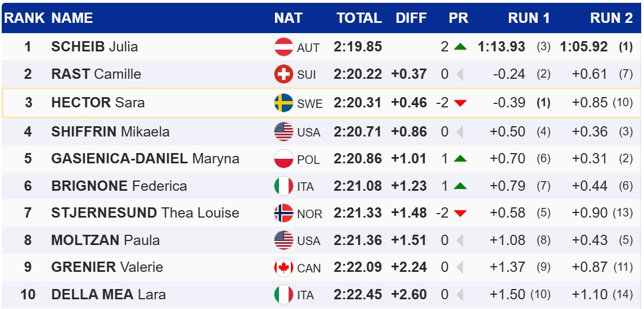Image resolution: width=644 pixels, height=309 pixels.
Task: Click the NAT column header
Action: click(x=288, y=18)
